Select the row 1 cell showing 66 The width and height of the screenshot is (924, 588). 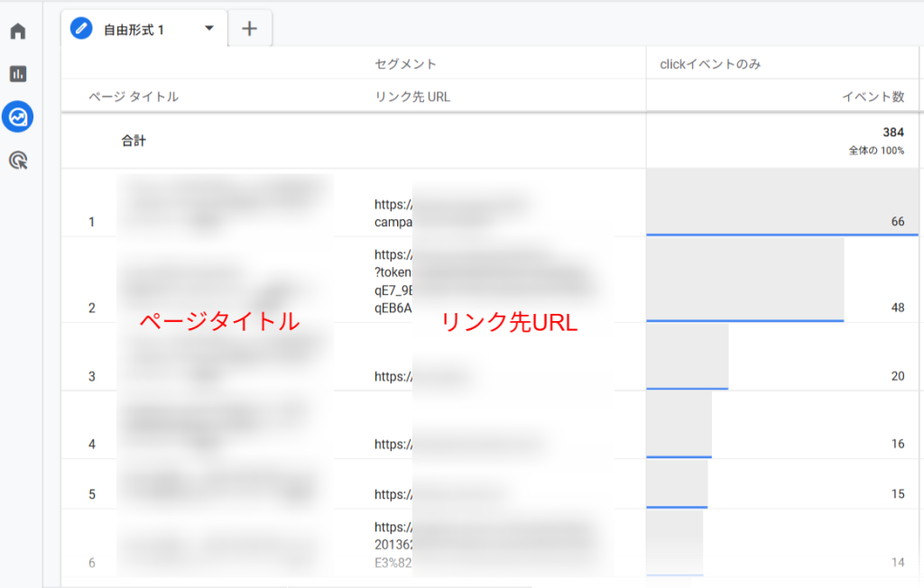[x=897, y=221]
